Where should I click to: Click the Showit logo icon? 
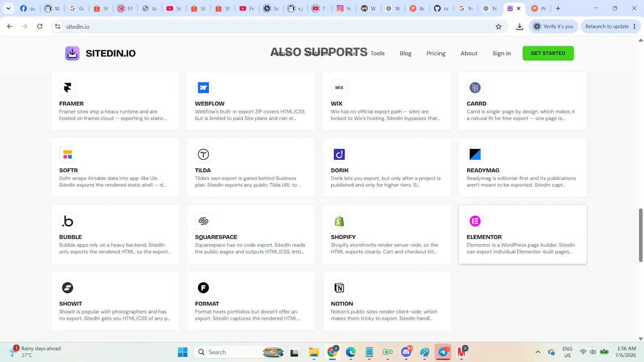(x=68, y=288)
